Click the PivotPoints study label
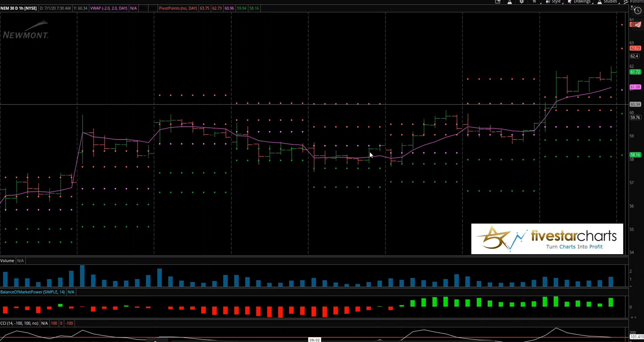644x342 pixels. 178,8
